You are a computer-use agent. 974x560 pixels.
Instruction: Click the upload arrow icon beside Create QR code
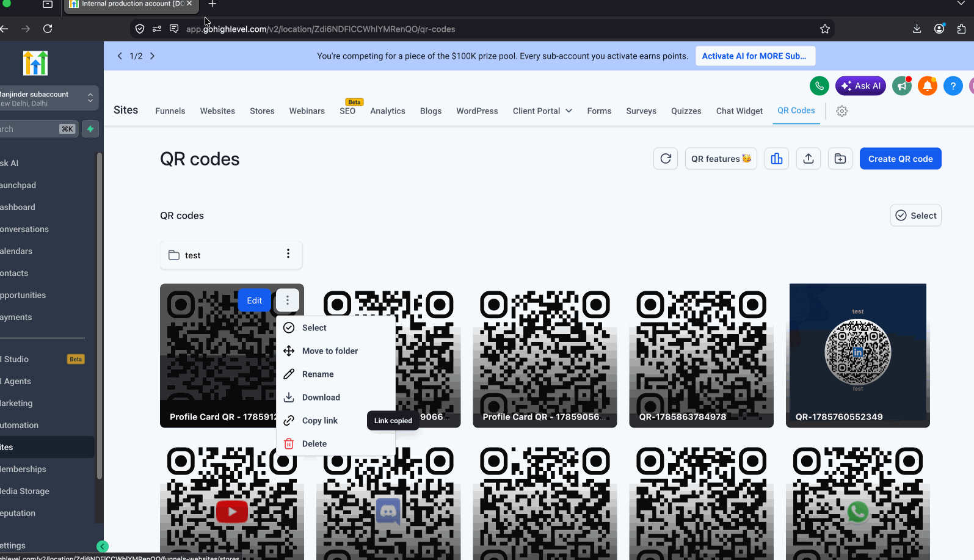click(809, 159)
